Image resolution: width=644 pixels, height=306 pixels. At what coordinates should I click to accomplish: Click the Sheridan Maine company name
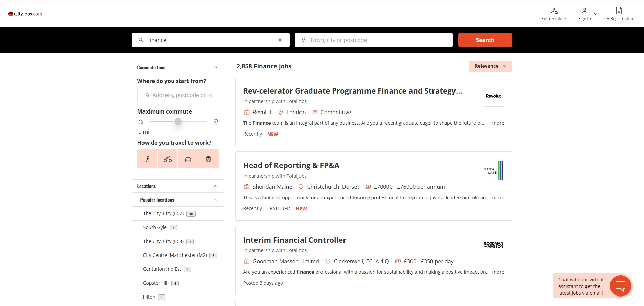click(x=272, y=187)
